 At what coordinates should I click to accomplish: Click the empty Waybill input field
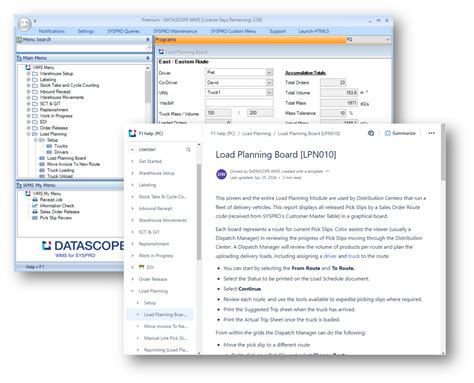(239, 103)
